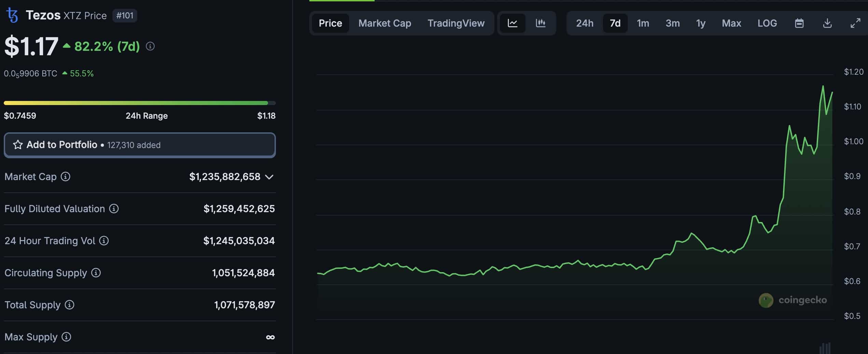The height and width of the screenshot is (354, 868).
Task: Click the 24h Range label
Action: pos(147,116)
